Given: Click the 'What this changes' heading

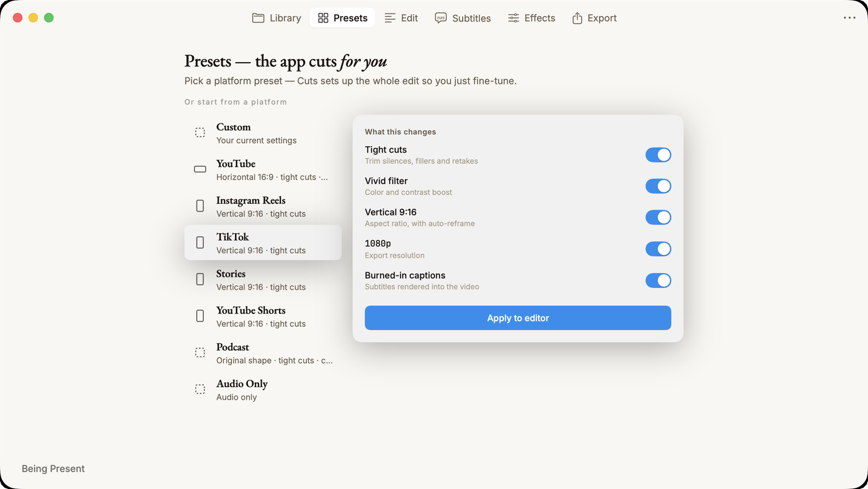Looking at the screenshot, I should (x=400, y=132).
